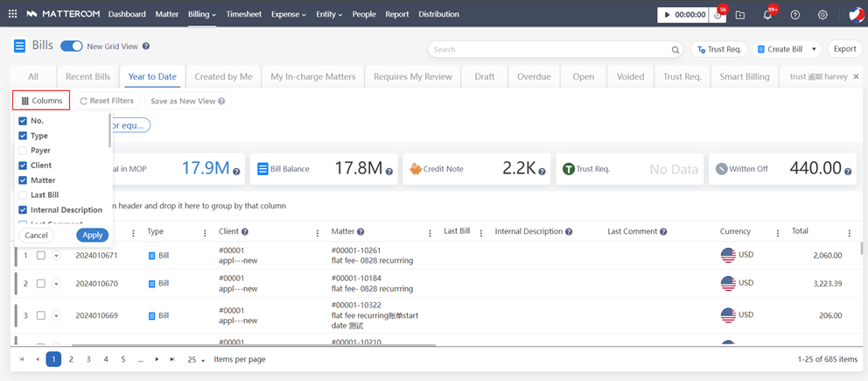The height and width of the screenshot is (381, 868).
Task: Open the Create Bill dropdown arrow
Action: click(x=814, y=50)
